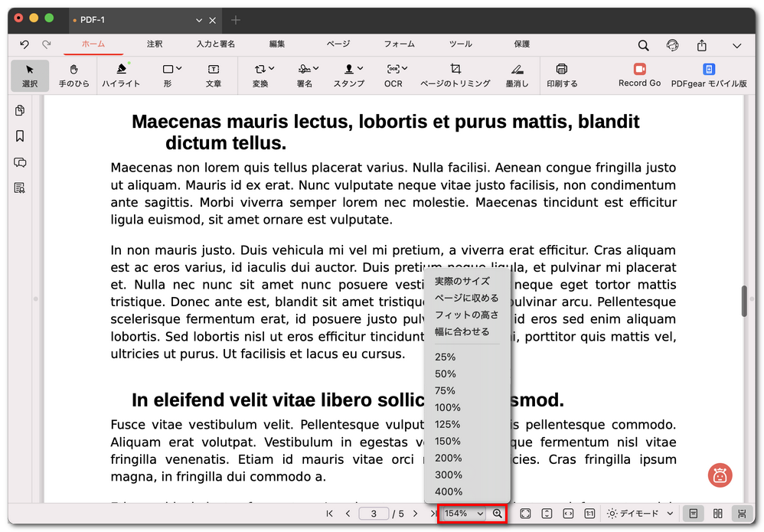Switch to the 注釈 annotation tab
This screenshot has height=532, width=764.
click(155, 44)
